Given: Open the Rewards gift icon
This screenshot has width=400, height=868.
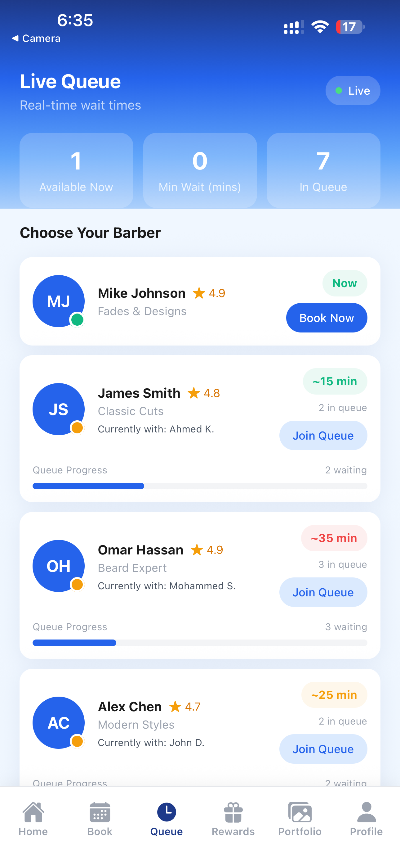Looking at the screenshot, I should (233, 812).
